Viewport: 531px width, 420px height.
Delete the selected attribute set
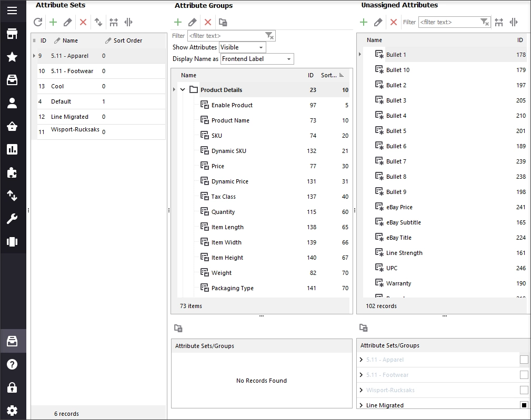click(83, 22)
